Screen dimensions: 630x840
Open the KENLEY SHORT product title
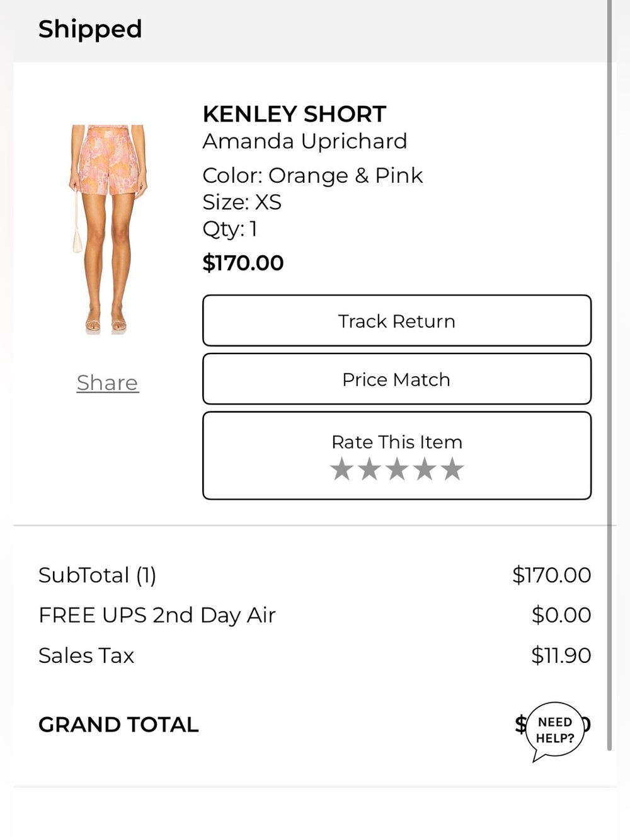[x=294, y=114]
